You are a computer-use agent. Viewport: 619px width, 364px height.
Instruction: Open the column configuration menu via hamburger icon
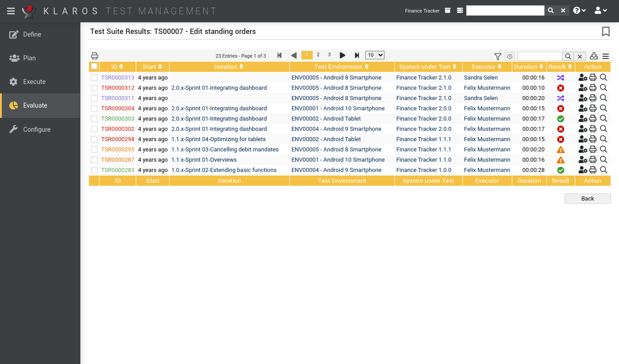click(606, 56)
